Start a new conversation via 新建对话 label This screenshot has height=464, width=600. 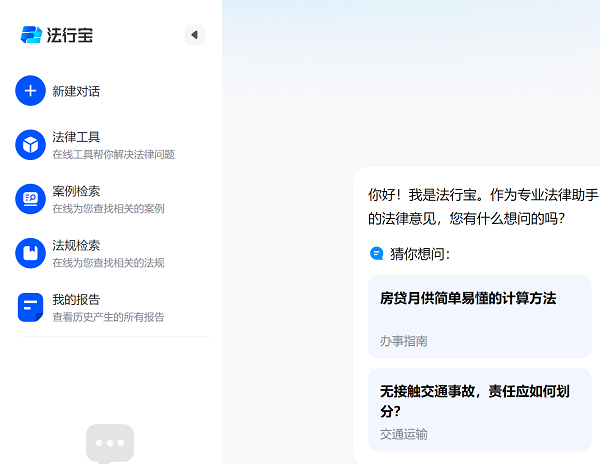76,91
